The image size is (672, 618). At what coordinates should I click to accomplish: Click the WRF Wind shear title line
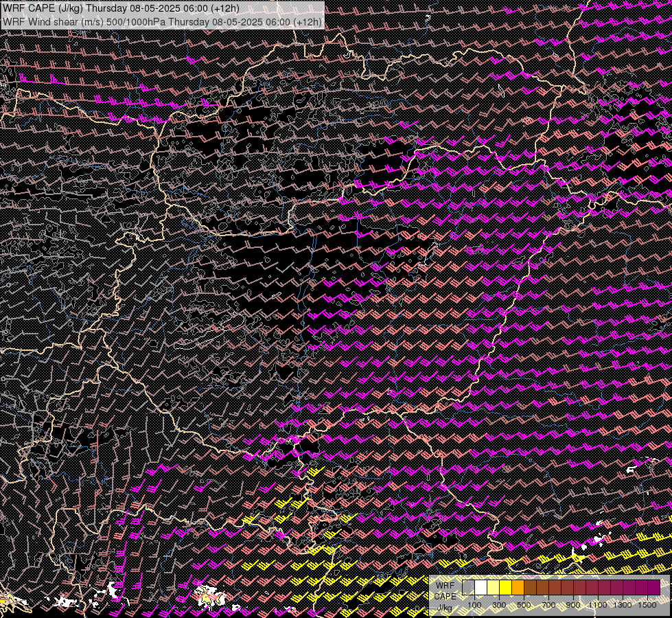tap(163, 21)
